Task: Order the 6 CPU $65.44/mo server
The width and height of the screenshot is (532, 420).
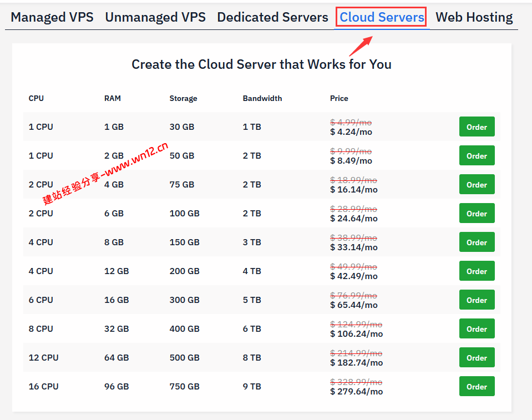Action: [x=477, y=300]
